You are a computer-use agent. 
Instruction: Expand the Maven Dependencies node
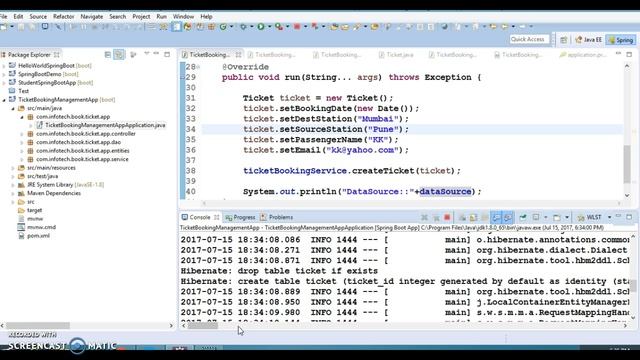[x=13, y=193]
